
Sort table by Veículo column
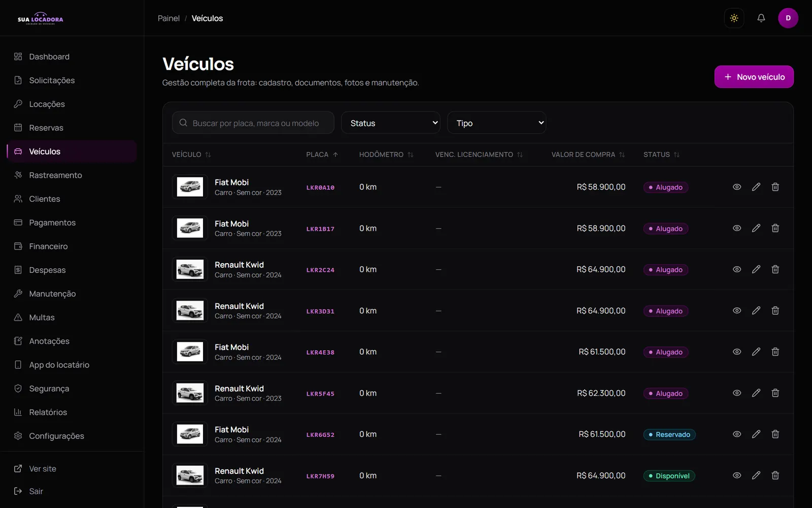click(x=191, y=154)
